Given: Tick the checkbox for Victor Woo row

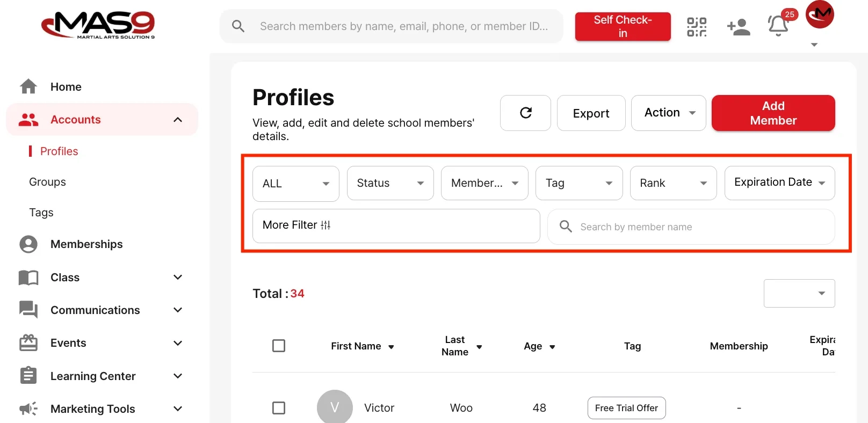Looking at the screenshot, I should tap(279, 408).
